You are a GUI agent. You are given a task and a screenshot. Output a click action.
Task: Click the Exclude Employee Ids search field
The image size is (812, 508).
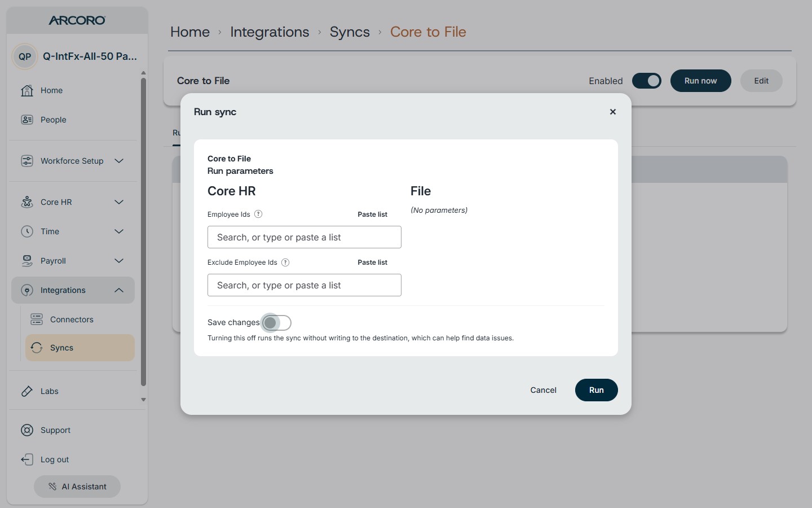(x=304, y=285)
